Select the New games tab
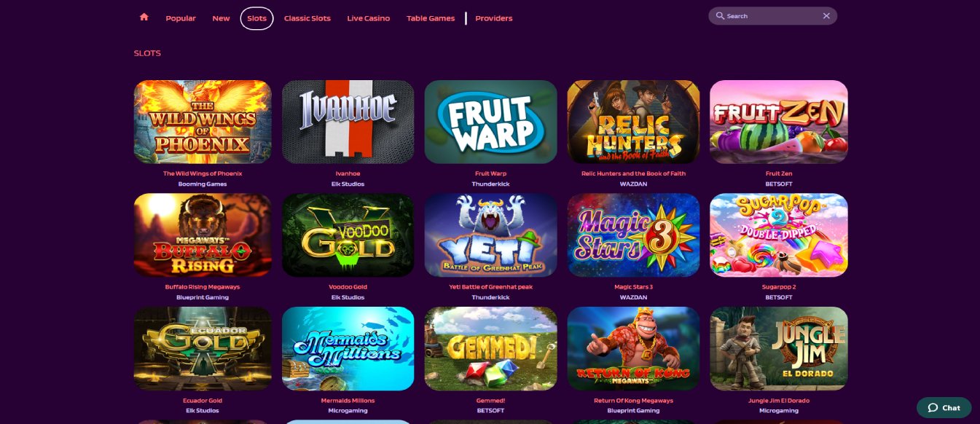 tap(221, 18)
